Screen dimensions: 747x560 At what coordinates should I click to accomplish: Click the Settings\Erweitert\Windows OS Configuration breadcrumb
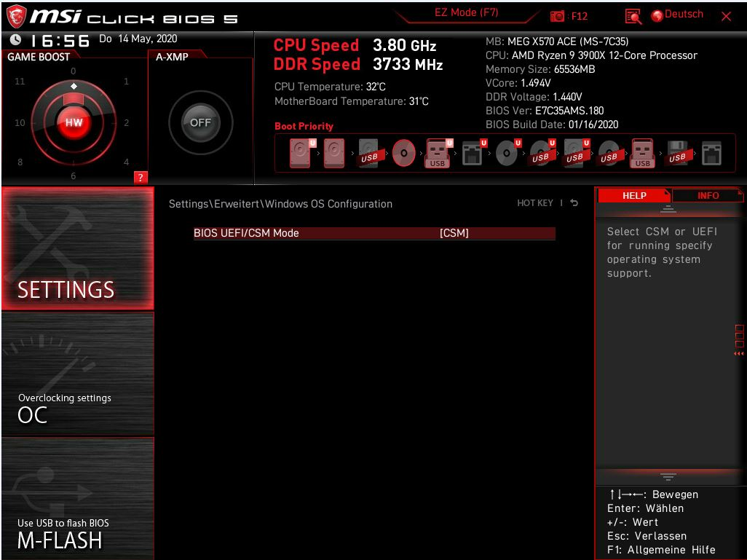pos(280,204)
